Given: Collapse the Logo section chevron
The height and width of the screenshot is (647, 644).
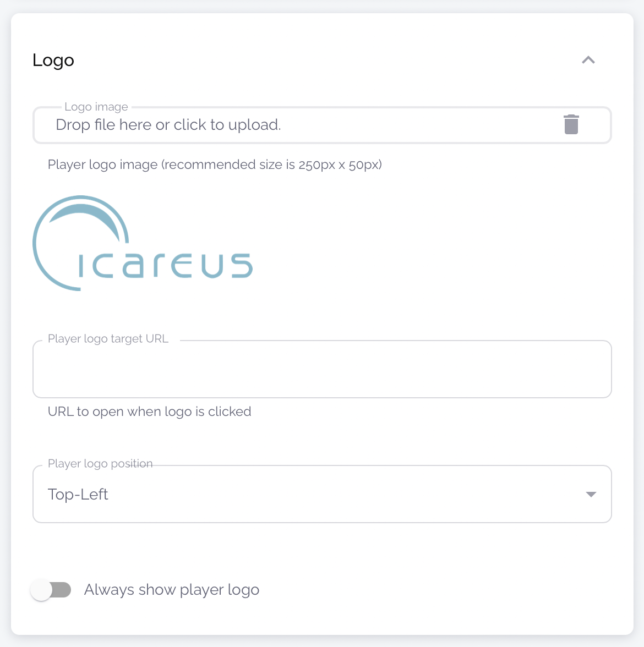Looking at the screenshot, I should click(x=588, y=60).
